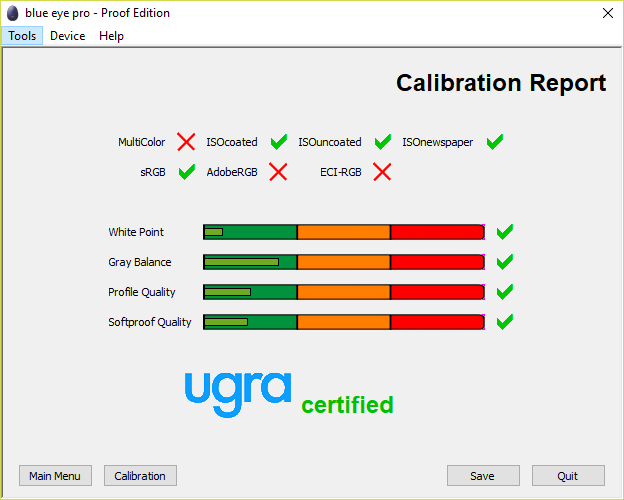Open the Device menu
The image size is (624, 500).
pos(67,36)
